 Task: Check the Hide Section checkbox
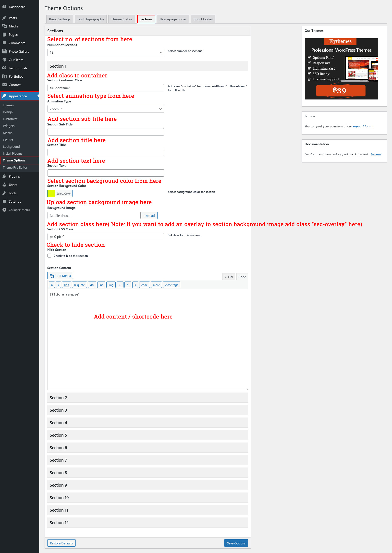(x=49, y=256)
